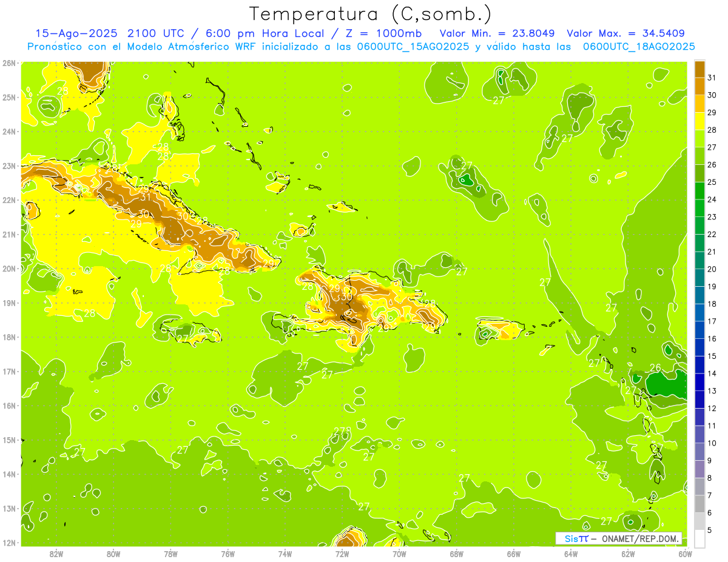Viewport: 728px width, 562px height.
Task: Click the color scale label '5'
Action: coord(710,530)
